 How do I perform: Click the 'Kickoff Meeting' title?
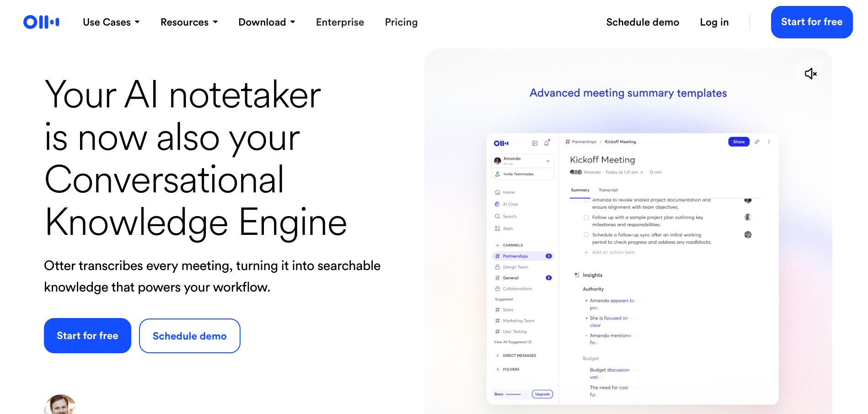602,159
